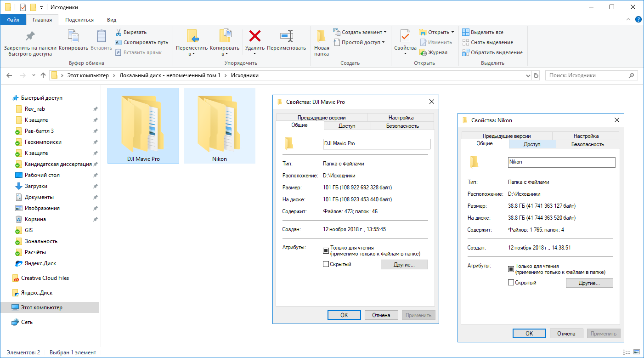Image resolution: width=644 pixels, height=358 pixels.
Task: Select the Nikon folder thumbnail
Action: 220,125
